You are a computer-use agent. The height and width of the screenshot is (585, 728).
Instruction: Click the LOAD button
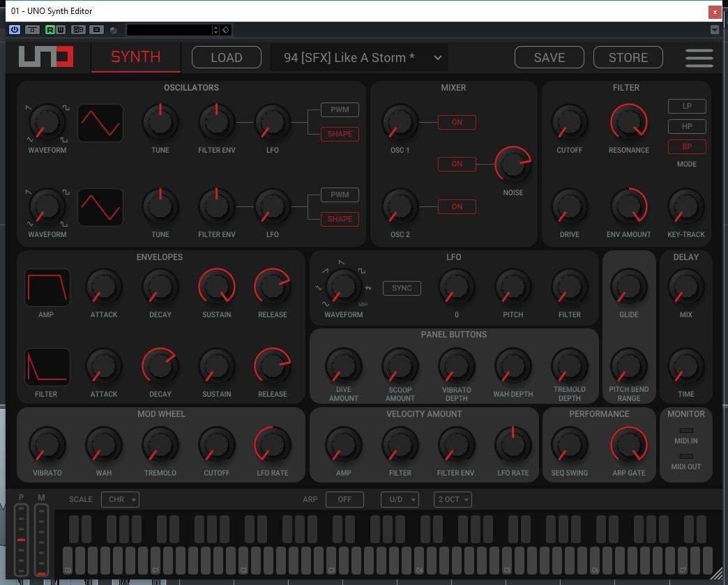[227, 58]
